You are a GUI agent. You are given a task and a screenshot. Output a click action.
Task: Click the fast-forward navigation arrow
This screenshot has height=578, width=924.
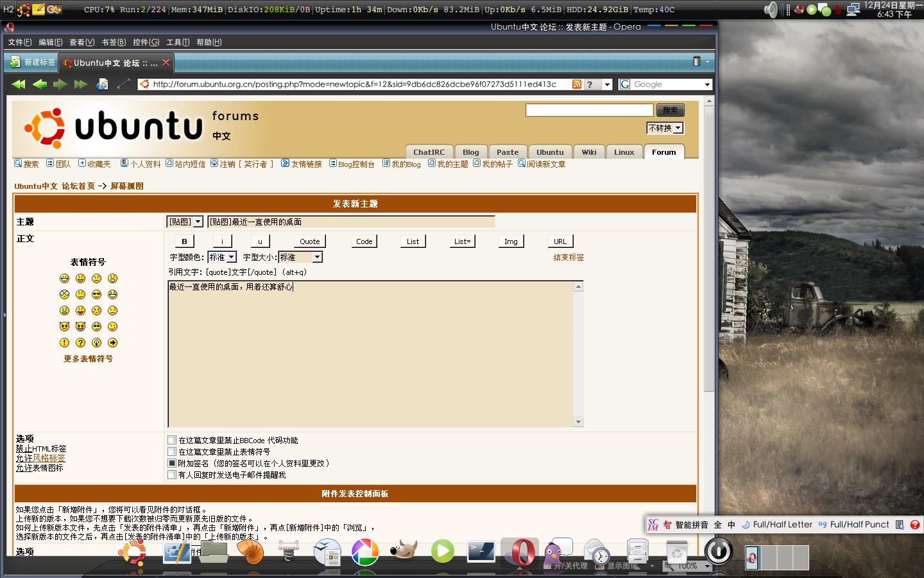coord(81,84)
